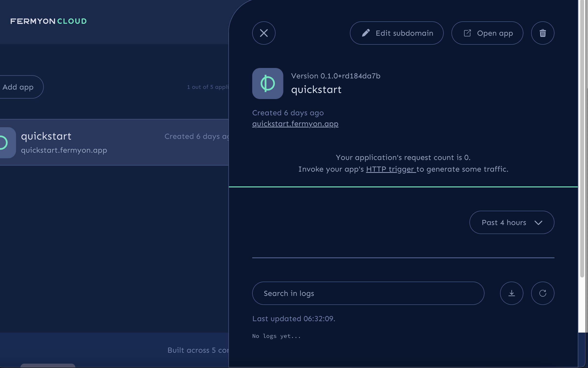The width and height of the screenshot is (588, 368).
Task: Expand the chevron next to Past 4 hours
Action: click(539, 222)
